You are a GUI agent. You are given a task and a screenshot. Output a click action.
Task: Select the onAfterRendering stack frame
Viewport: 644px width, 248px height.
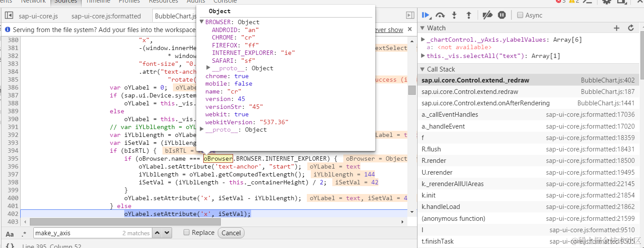(528, 103)
